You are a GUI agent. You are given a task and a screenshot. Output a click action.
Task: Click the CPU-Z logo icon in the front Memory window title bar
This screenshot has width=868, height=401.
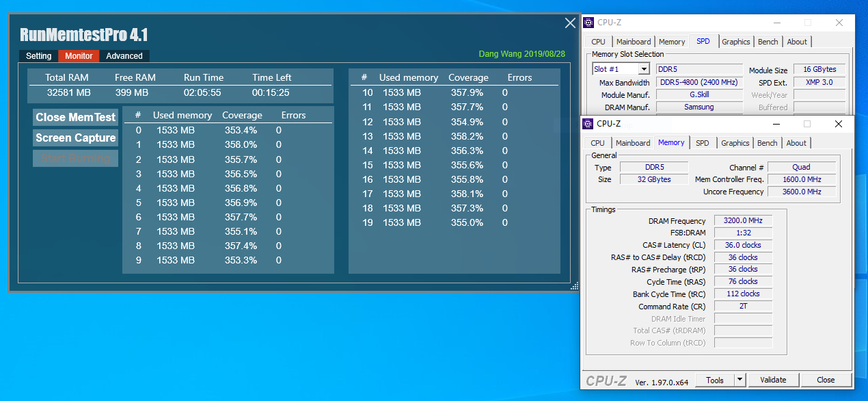coord(588,124)
